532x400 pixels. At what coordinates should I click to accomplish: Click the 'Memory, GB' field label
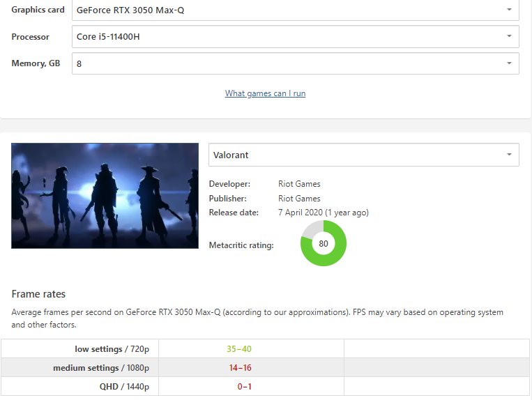(x=36, y=63)
